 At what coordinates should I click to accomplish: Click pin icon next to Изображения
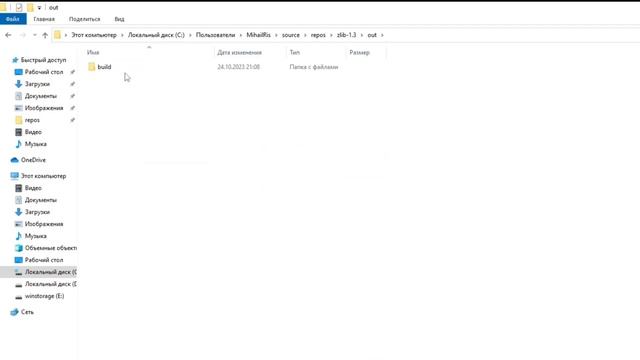pyautogui.click(x=72, y=108)
